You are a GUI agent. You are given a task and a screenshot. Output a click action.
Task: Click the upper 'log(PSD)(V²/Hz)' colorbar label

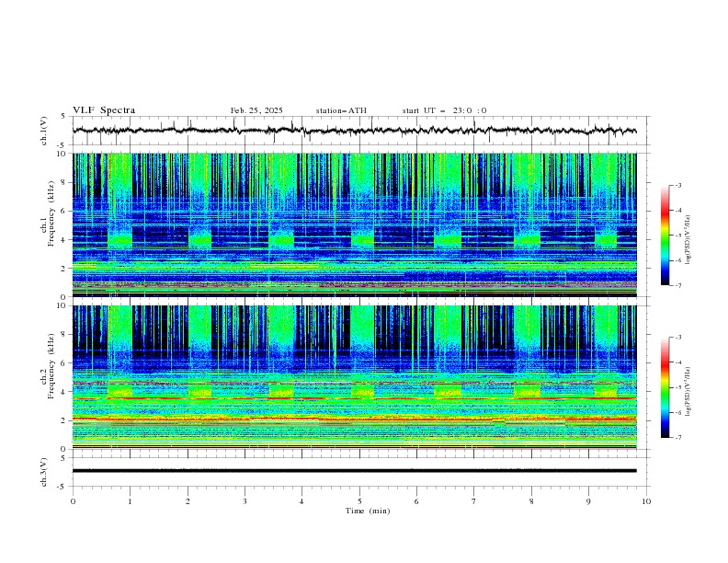pos(688,240)
